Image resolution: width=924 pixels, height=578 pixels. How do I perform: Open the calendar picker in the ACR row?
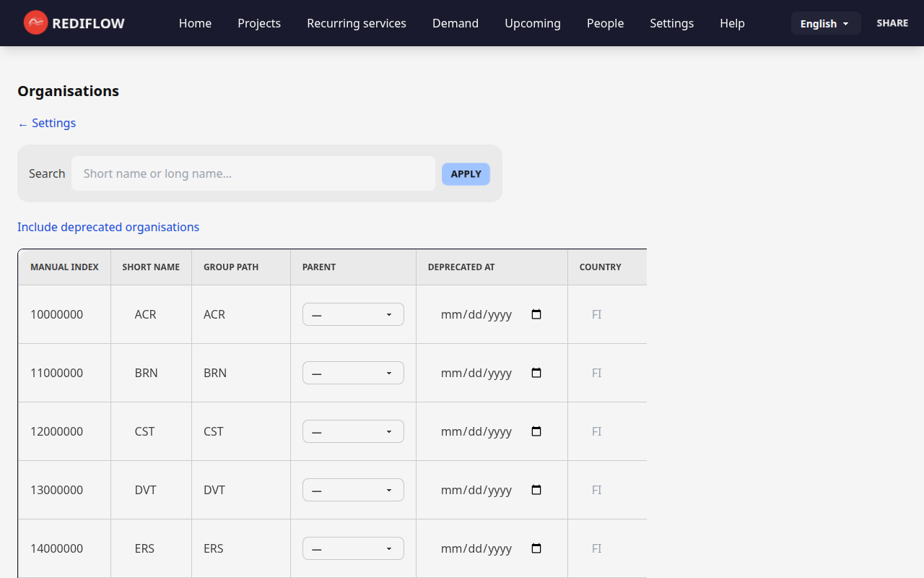[x=536, y=314]
